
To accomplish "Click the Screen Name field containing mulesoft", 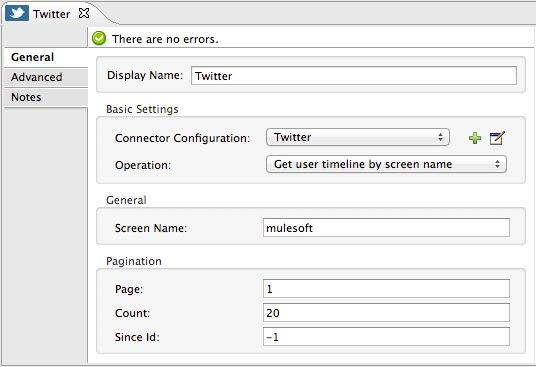I will tap(386, 228).
